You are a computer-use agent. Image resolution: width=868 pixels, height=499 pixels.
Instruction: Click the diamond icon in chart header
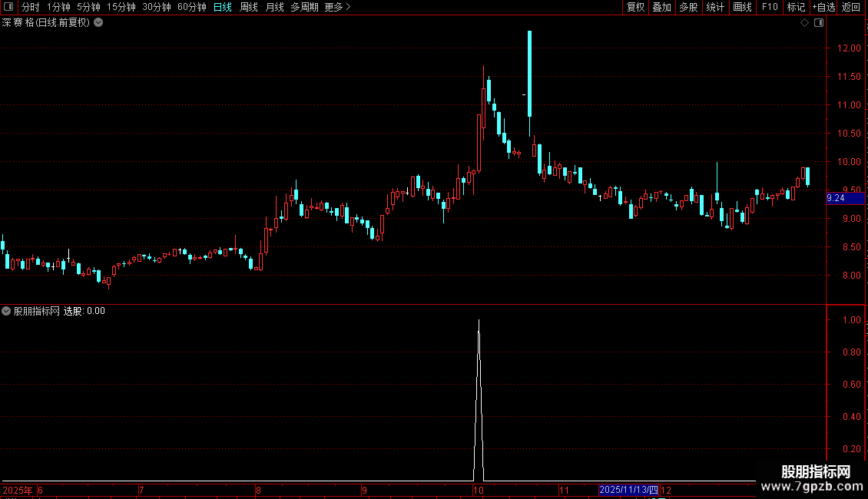point(805,23)
